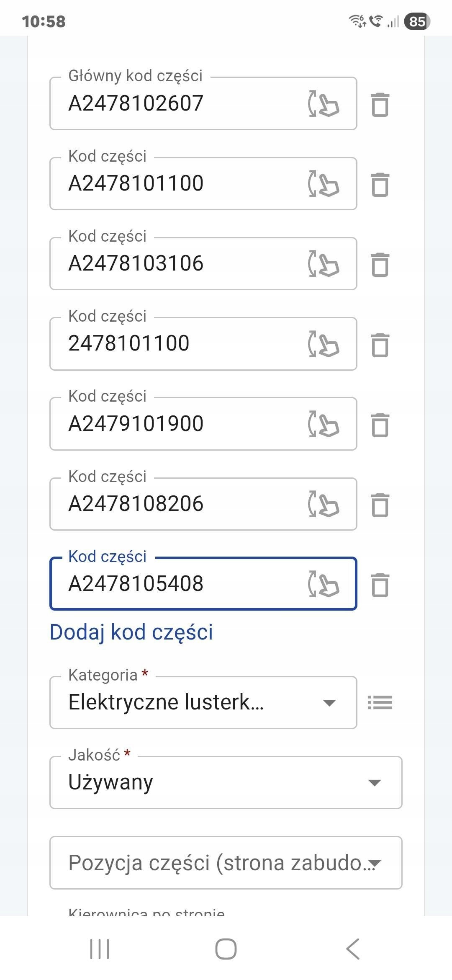Image resolution: width=452 pixels, height=980 pixels.
Task: Delete part code 2478101100 entry
Action: (380, 345)
